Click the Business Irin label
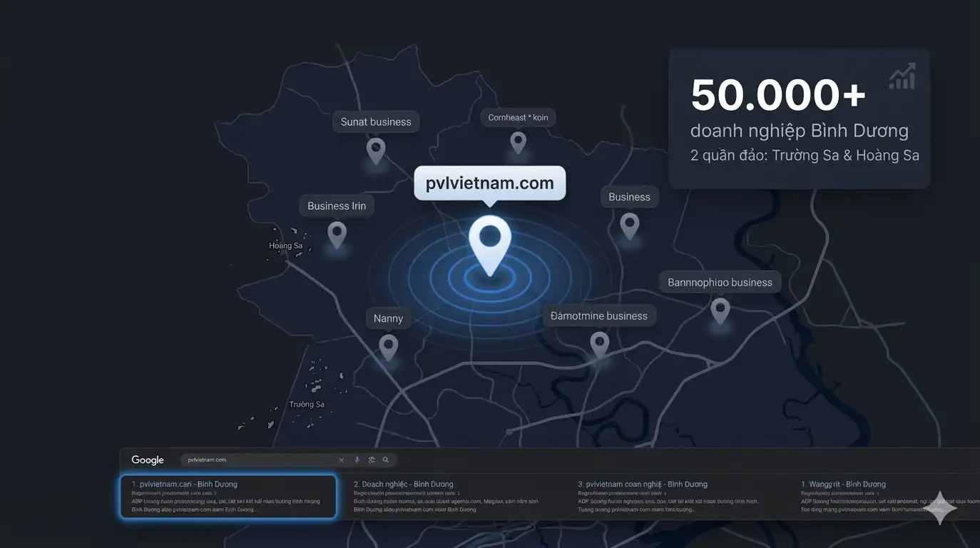Screen dimensions: 980x548 337,205
